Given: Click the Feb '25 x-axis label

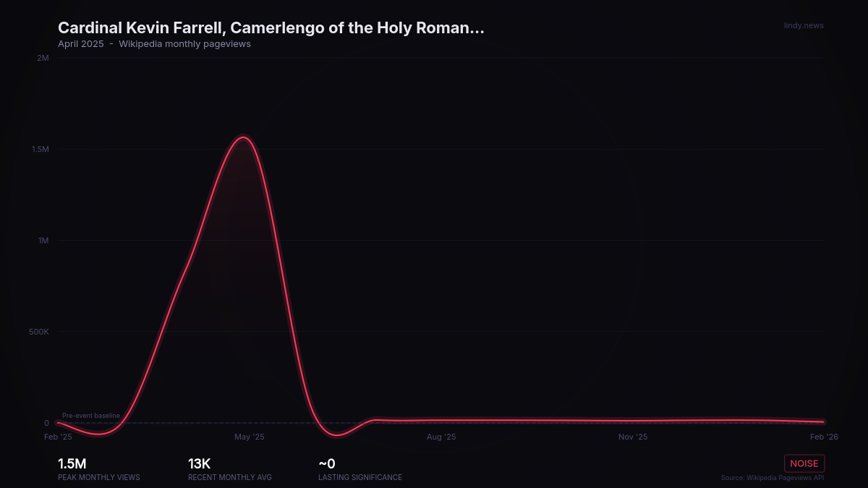Looking at the screenshot, I should 58,437.
